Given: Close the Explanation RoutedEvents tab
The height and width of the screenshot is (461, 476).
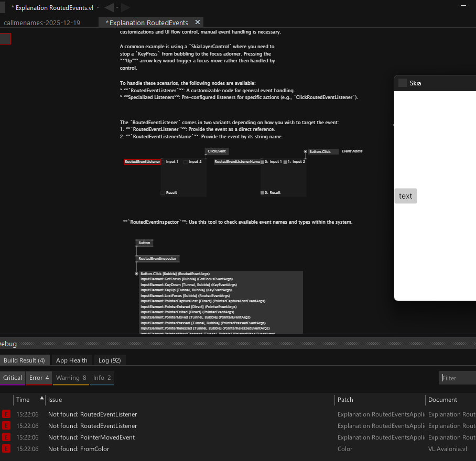Looking at the screenshot, I should coord(198,23).
